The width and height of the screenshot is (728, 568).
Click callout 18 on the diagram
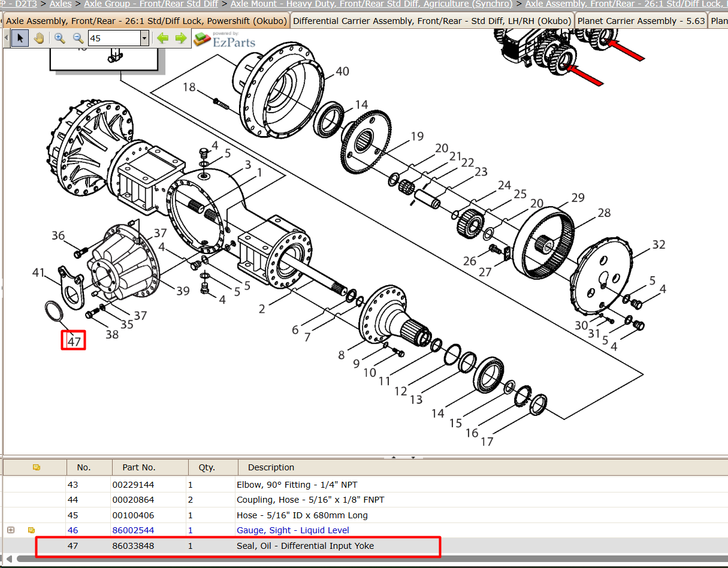coord(189,87)
